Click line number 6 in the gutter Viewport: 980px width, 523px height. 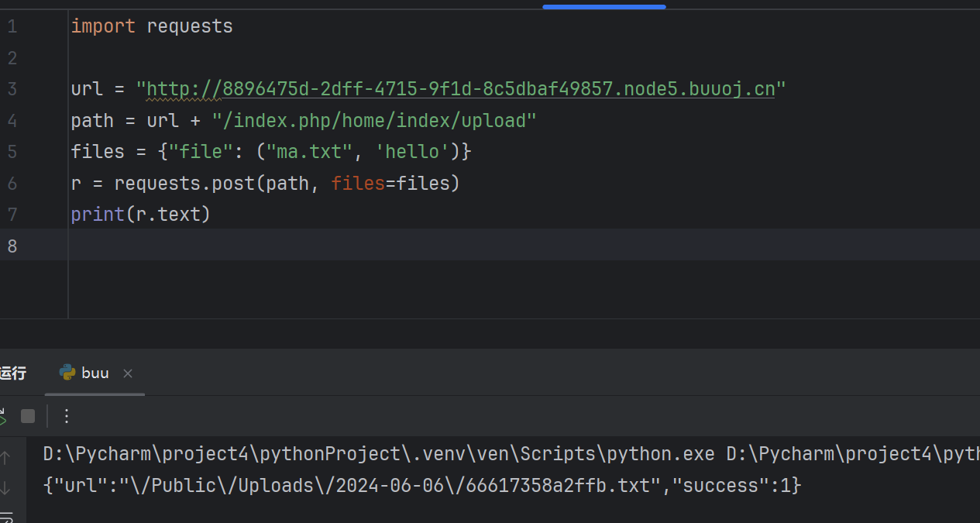tap(12, 184)
